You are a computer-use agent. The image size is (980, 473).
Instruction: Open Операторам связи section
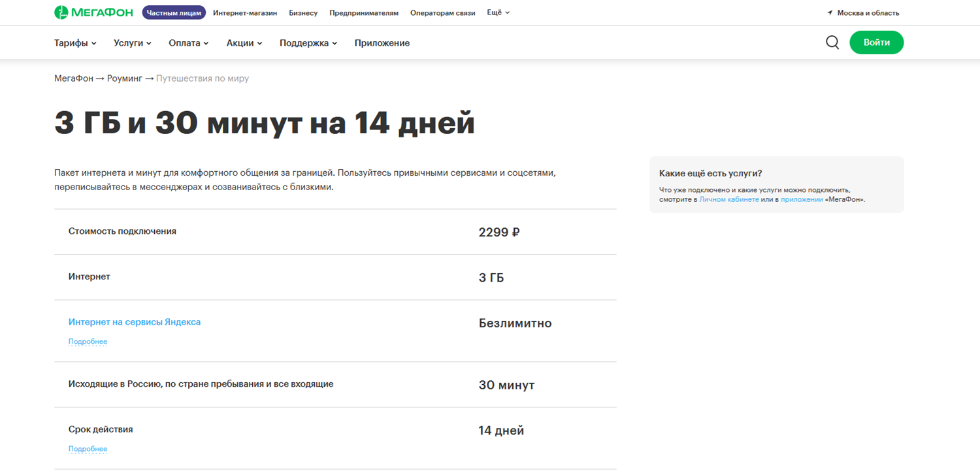[x=443, y=13]
